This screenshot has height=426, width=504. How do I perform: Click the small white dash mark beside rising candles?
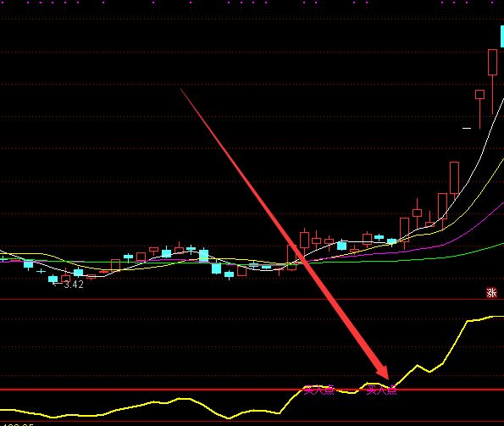point(467,129)
